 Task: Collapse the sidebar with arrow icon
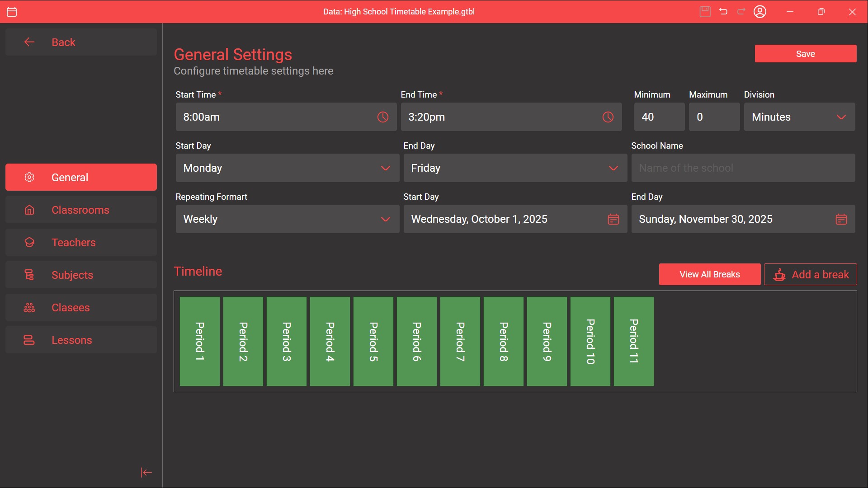pyautogui.click(x=146, y=473)
